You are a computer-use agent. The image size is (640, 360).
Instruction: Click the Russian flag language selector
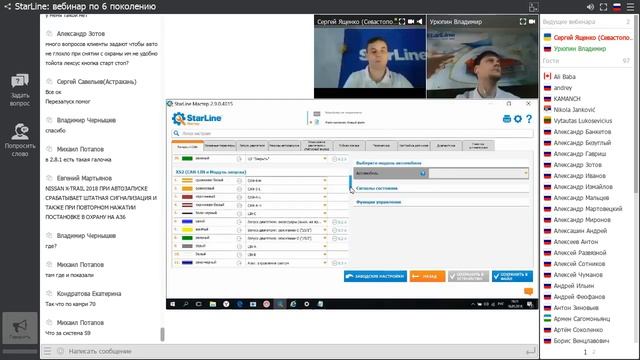(x=617, y=7)
